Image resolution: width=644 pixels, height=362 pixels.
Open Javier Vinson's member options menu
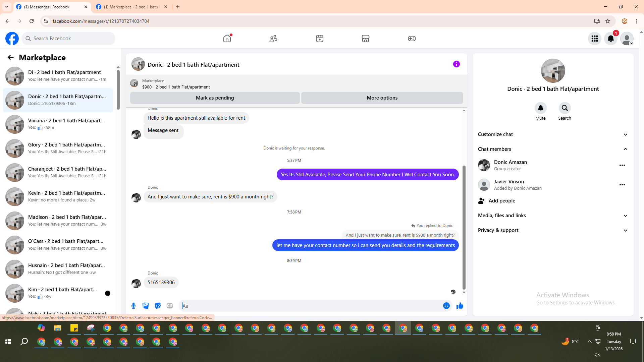tap(622, 185)
